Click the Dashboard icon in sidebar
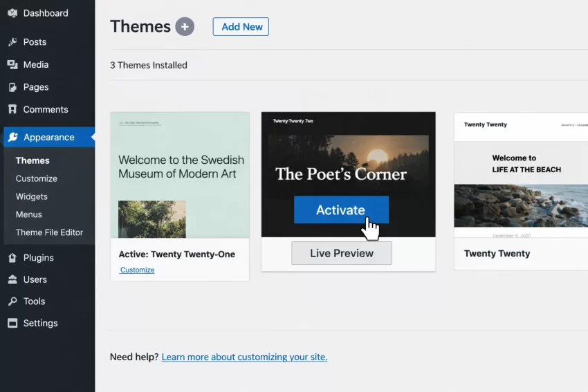Image resolution: width=588 pixels, height=392 pixels. tap(12, 13)
